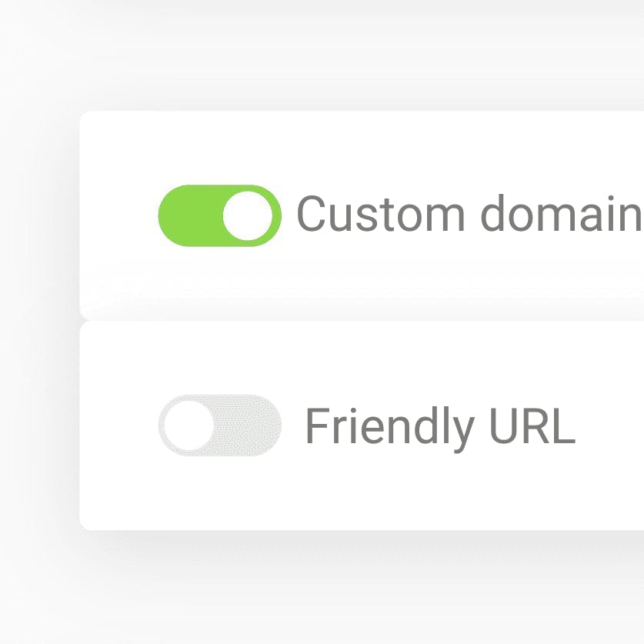This screenshot has width=644, height=644.
Task: Click the Friendly URL label text
Action: [440, 425]
